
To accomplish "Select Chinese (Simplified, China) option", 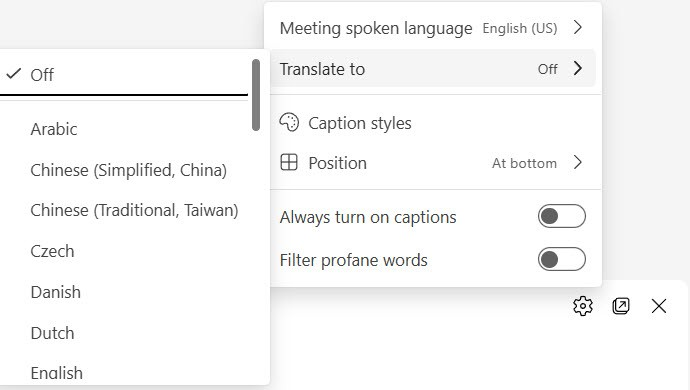I will [x=124, y=170].
